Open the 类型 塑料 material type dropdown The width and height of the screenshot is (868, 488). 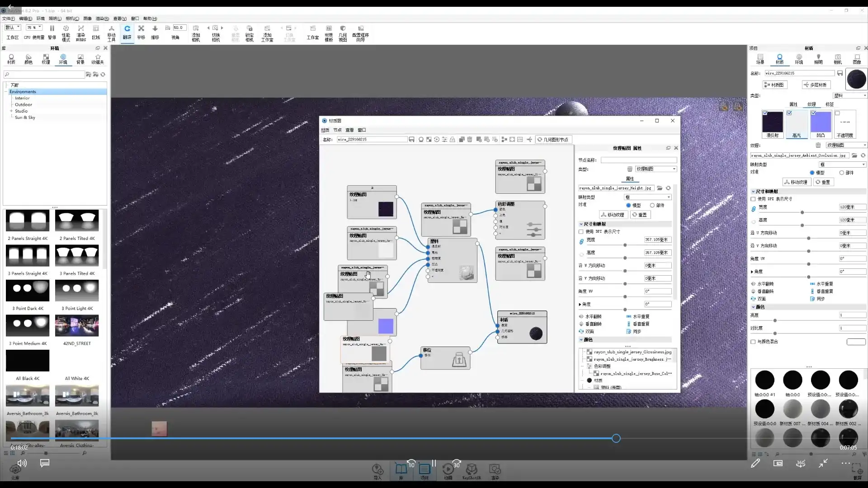pyautogui.click(x=849, y=95)
